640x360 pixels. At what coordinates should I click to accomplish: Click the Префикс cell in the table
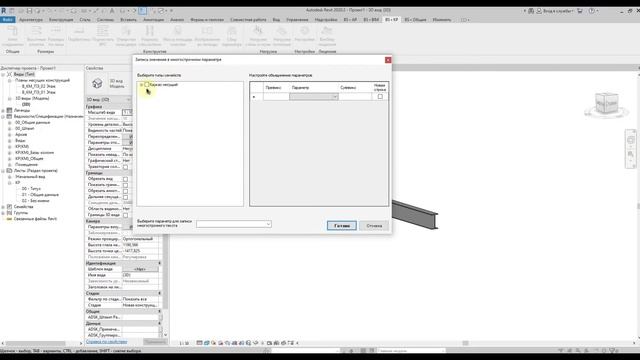tap(276, 97)
